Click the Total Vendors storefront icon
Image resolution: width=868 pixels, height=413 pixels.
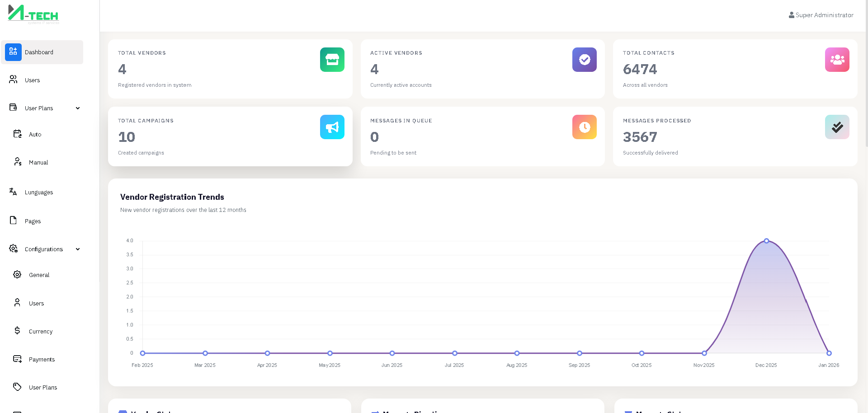click(332, 60)
